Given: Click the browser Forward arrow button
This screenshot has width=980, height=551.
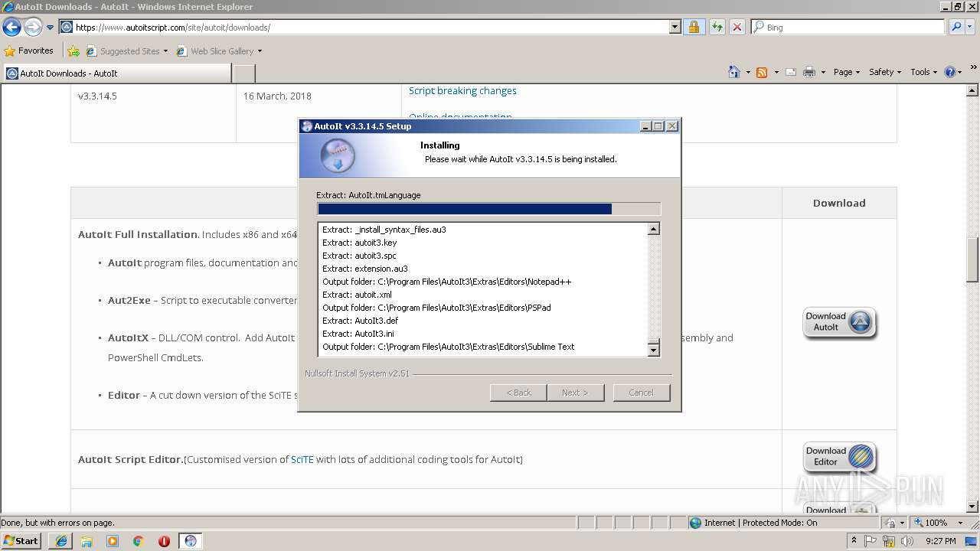Looking at the screenshot, I should [33, 28].
